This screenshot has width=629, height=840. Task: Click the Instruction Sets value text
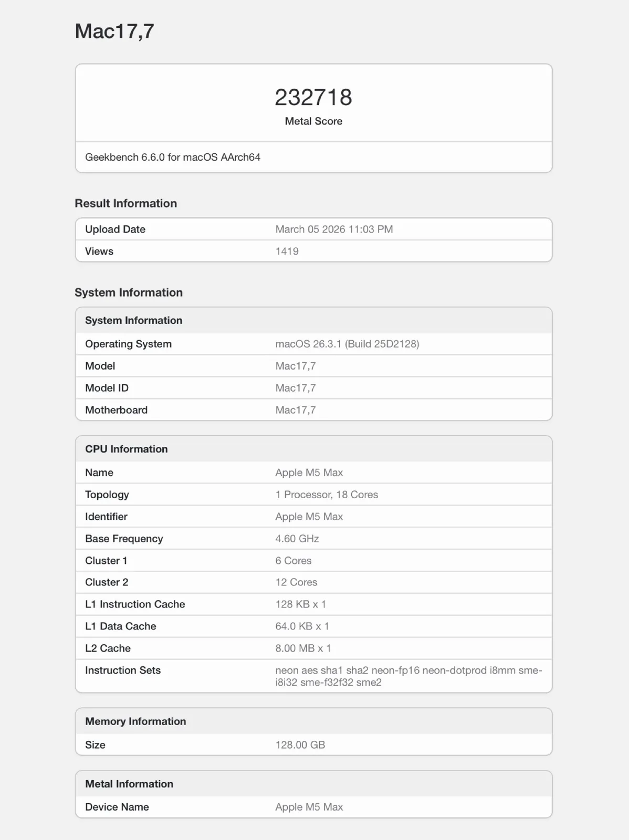pyautogui.click(x=408, y=676)
